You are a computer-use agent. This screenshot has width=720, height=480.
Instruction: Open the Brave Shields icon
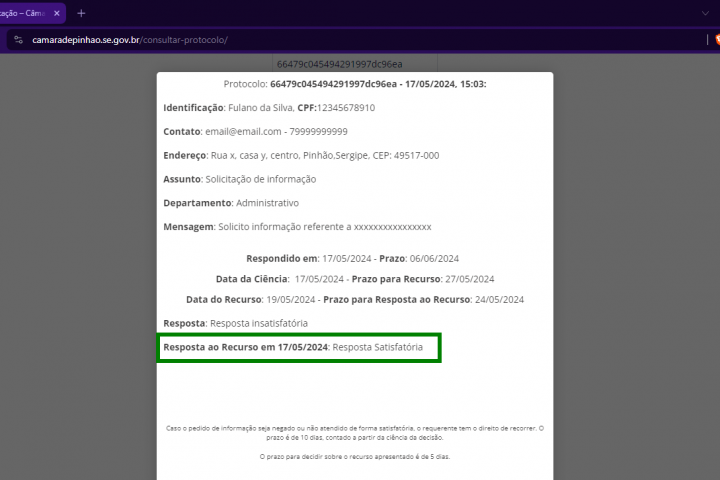(713, 40)
